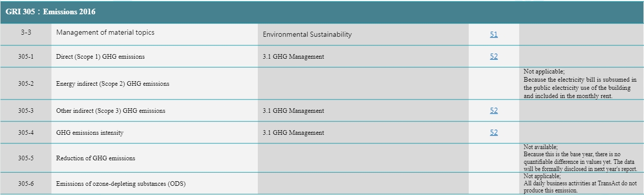Image resolution: width=644 pixels, height=195 pixels.
Task: Select the 3-3 disclosure number cell
Action: [x=26, y=35]
